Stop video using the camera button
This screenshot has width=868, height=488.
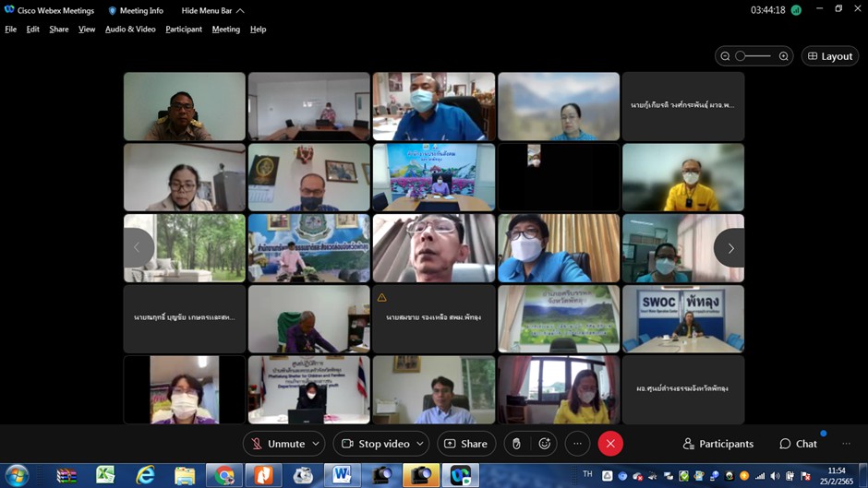click(374, 444)
